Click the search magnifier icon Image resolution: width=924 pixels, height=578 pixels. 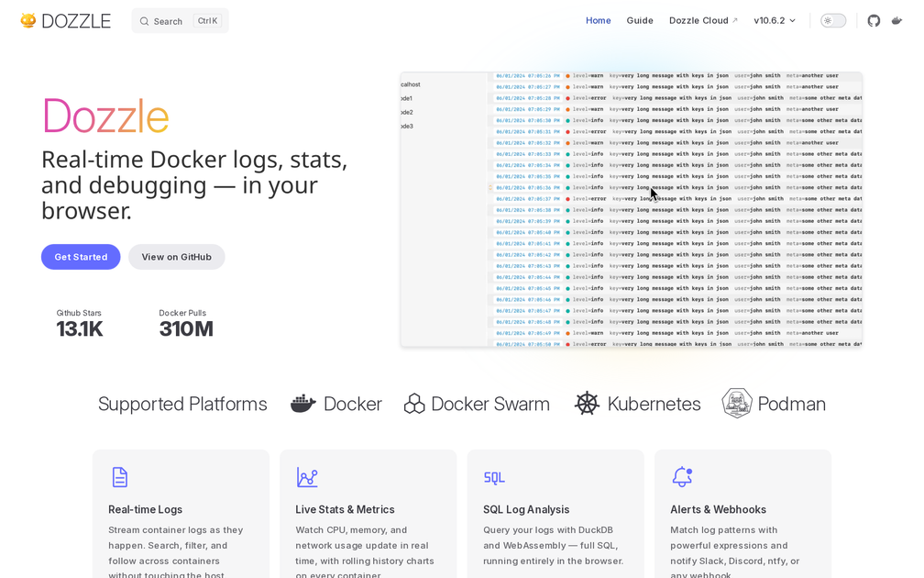[145, 21]
